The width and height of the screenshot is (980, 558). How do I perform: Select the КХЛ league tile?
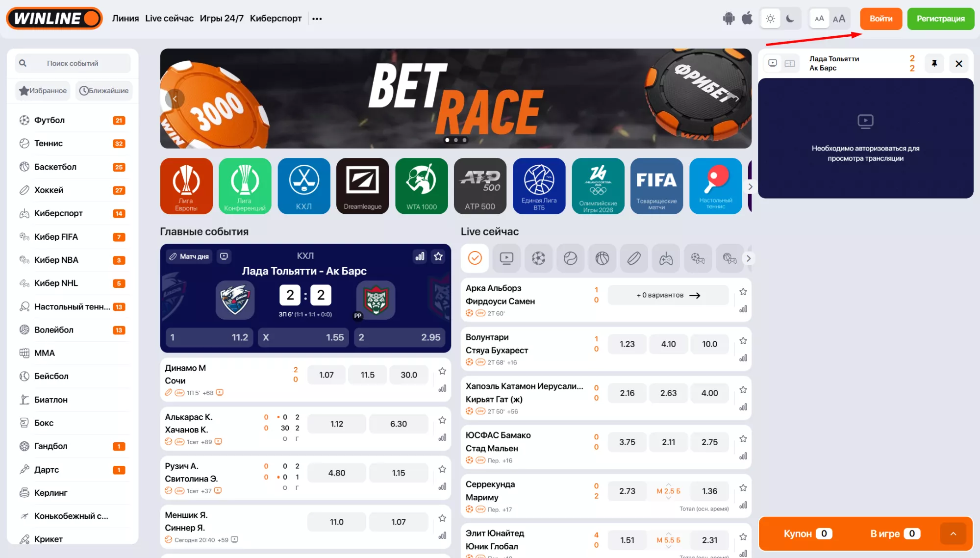[x=304, y=186]
